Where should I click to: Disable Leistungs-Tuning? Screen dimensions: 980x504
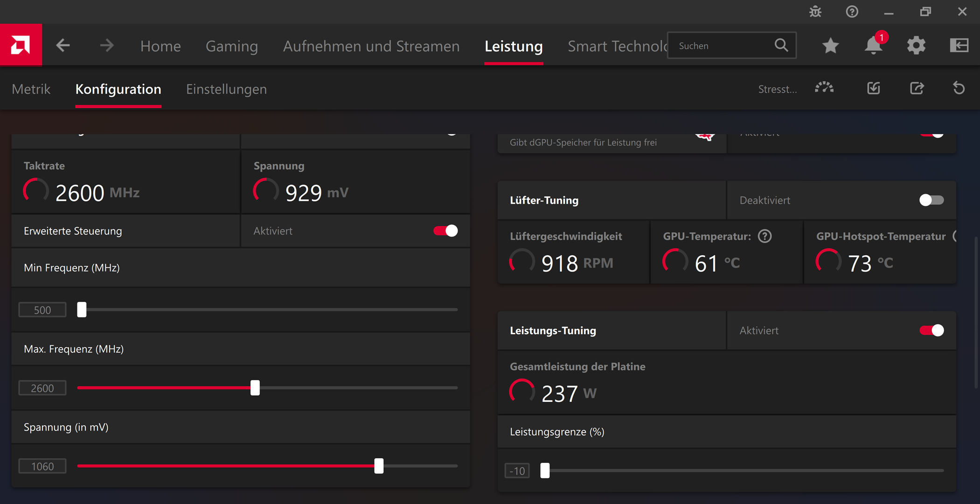tap(931, 330)
